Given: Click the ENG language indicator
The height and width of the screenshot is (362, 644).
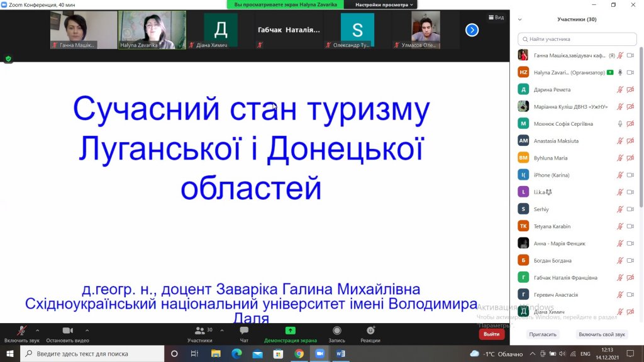Looking at the screenshot, I should [586, 353].
